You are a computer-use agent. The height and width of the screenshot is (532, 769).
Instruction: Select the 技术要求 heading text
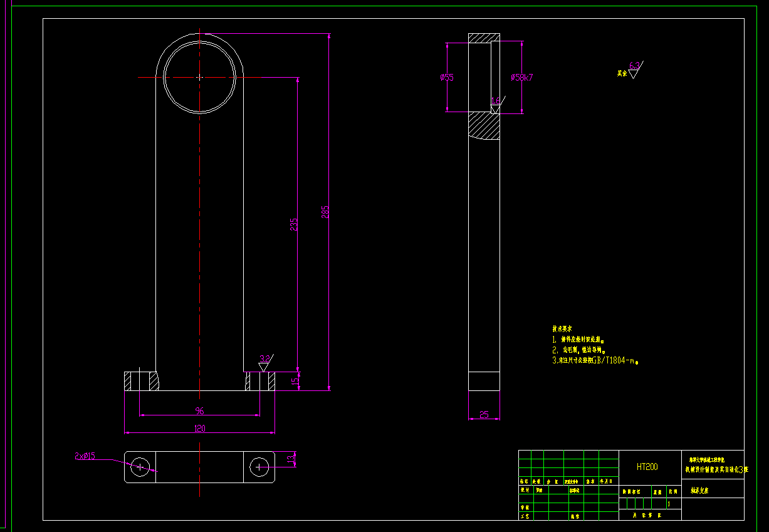(x=562, y=329)
